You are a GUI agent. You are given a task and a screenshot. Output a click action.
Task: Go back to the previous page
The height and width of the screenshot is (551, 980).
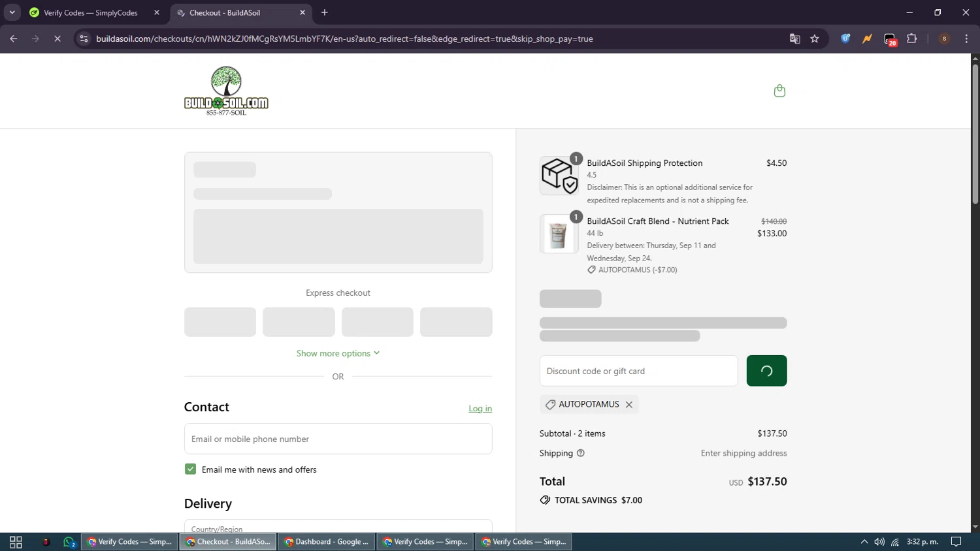(x=14, y=39)
